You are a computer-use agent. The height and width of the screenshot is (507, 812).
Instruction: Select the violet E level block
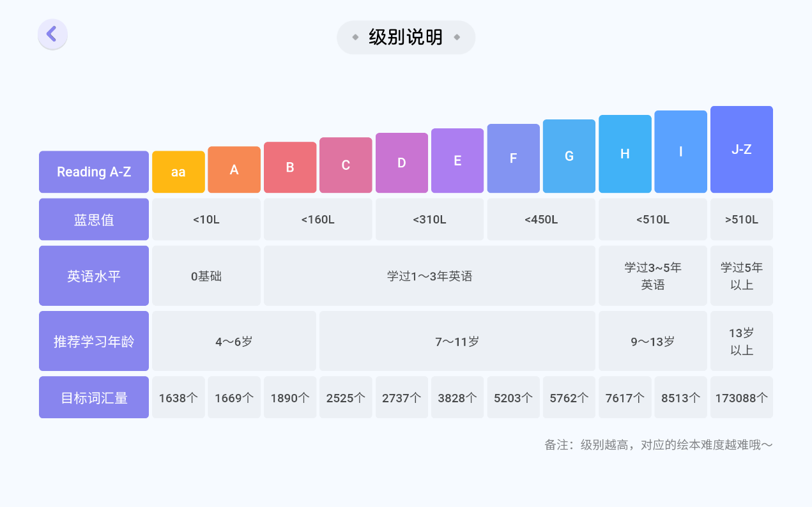[x=457, y=160]
